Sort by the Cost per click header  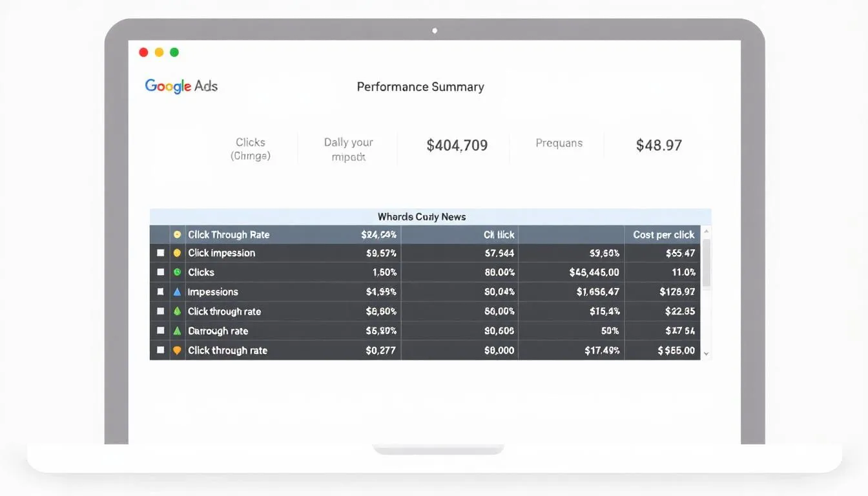pyautogui.click(x=664, y=234)
